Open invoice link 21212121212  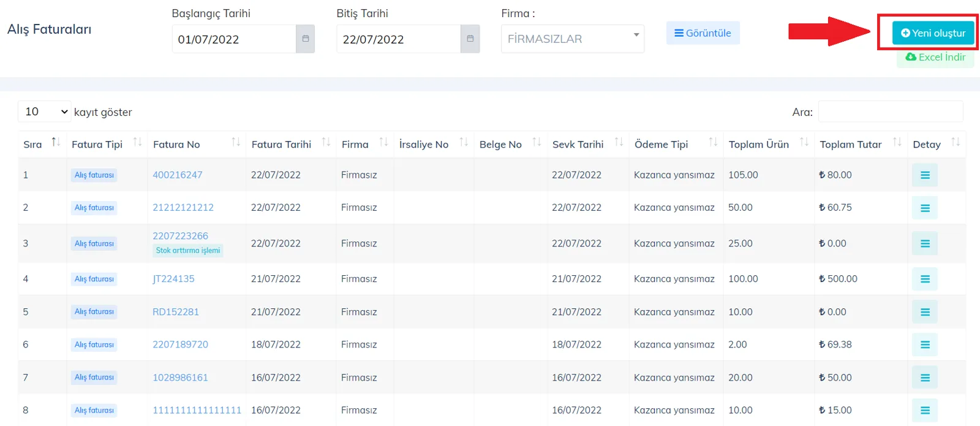point(183,207)
